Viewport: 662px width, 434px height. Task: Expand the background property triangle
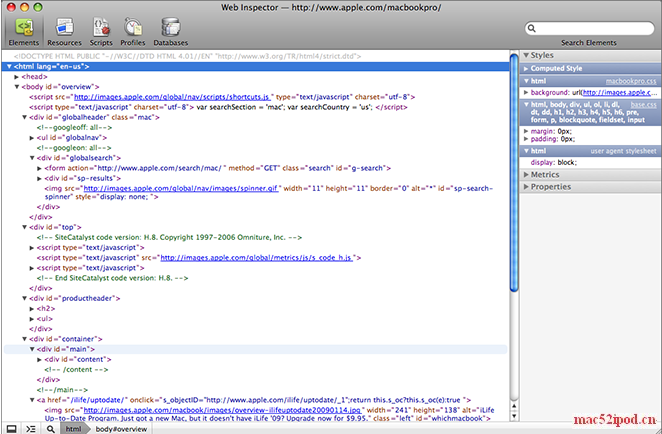click(526, 92)
